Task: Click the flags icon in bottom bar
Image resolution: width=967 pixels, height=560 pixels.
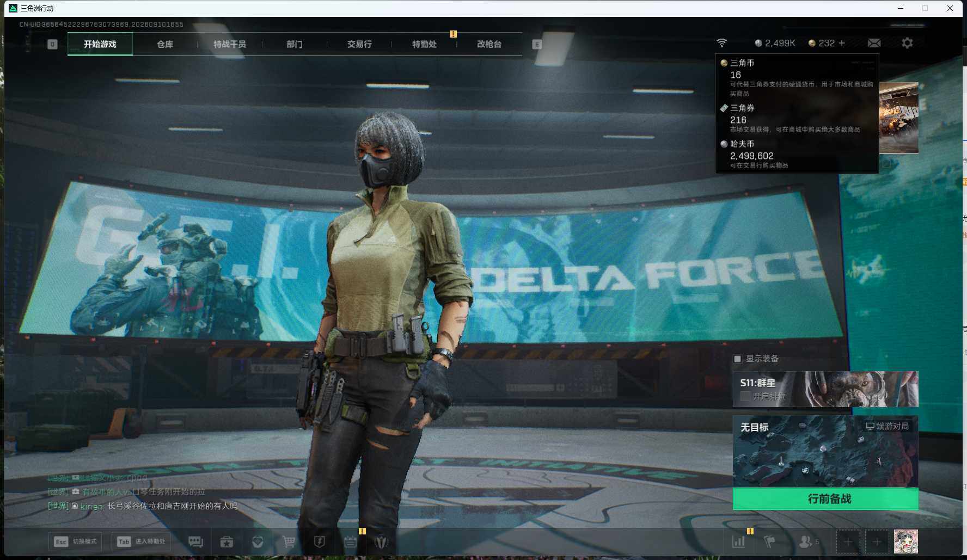Action: coord(770,541)
